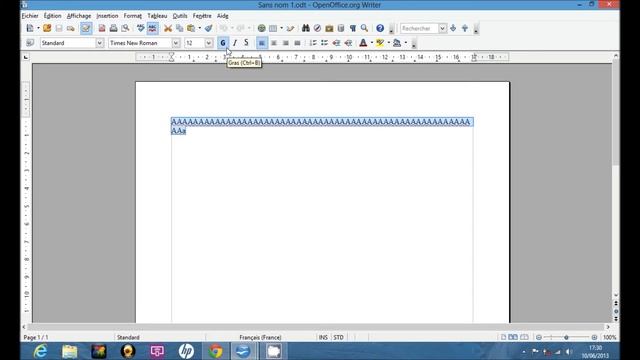Toggle Edit File mode icon
640x360 pixels.
pos(86,28)
